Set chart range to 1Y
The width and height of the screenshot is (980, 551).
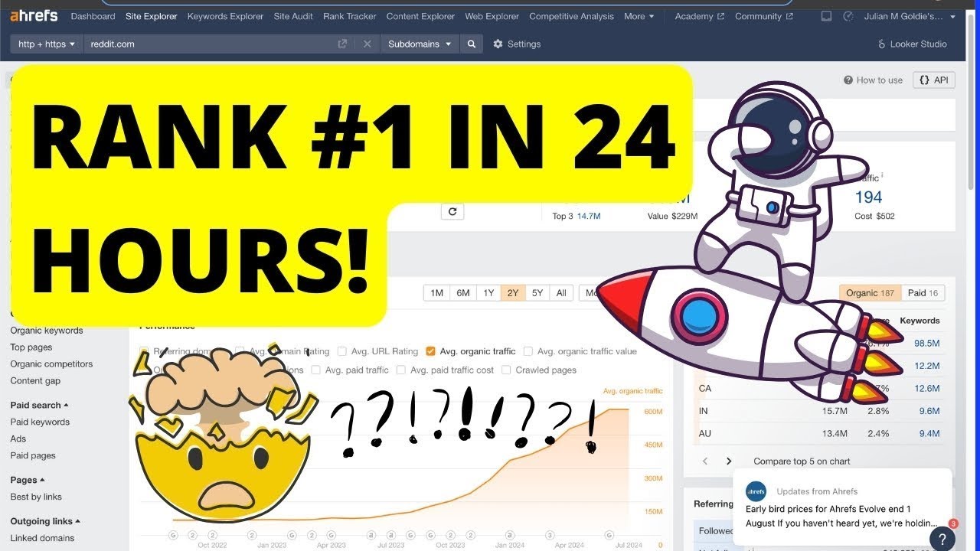pos(488,292)
